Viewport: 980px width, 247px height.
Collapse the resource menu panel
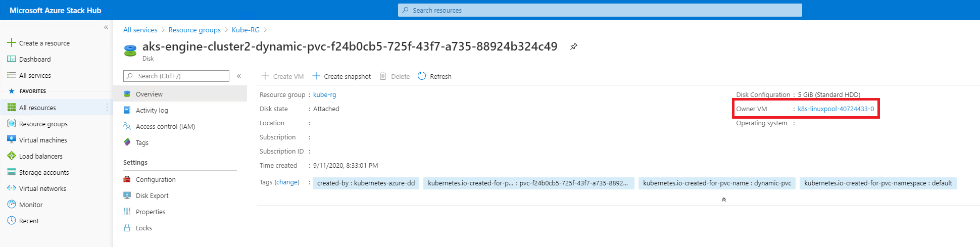pyautogui.click(x=239, y=76)
